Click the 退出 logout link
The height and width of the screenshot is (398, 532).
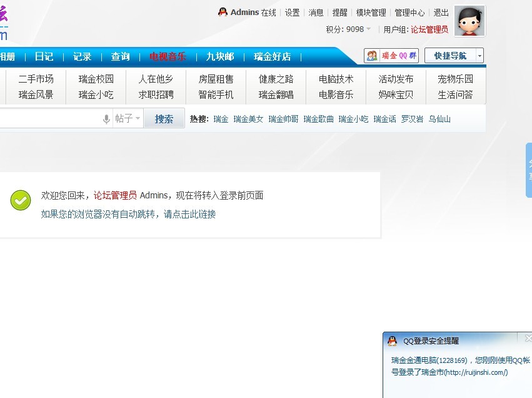pos(441,13)
